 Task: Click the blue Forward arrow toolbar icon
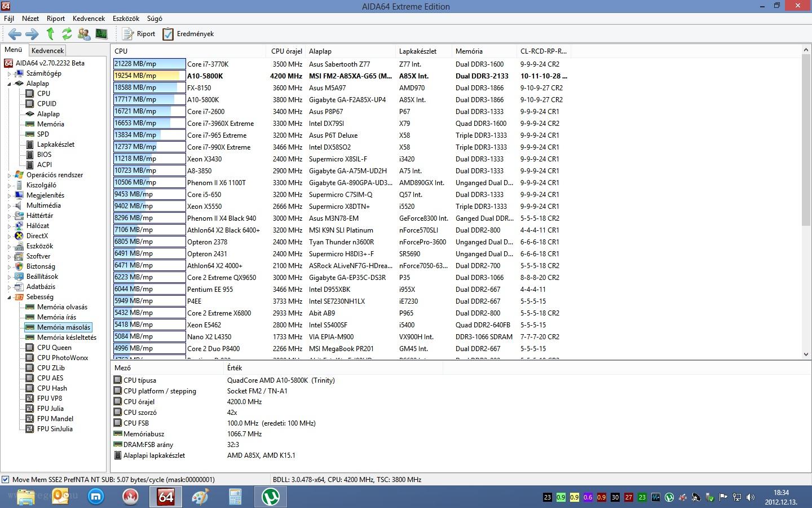pos(32,34)
